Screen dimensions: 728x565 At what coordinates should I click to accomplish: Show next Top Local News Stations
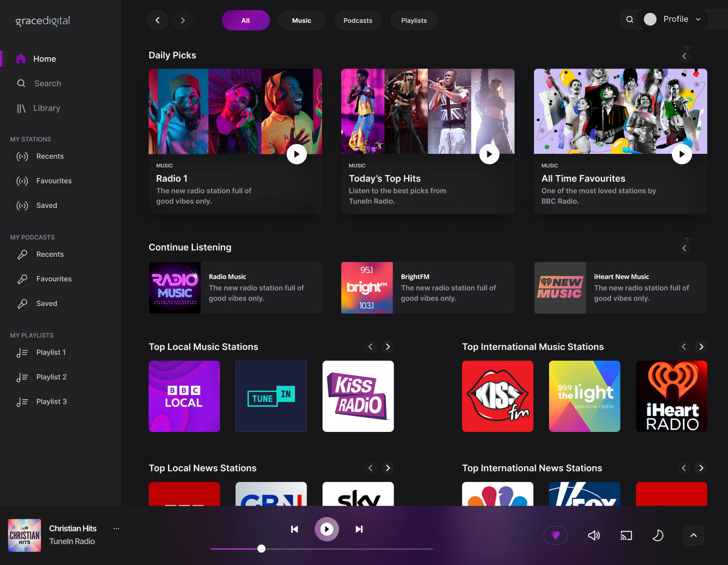[387, 468]
